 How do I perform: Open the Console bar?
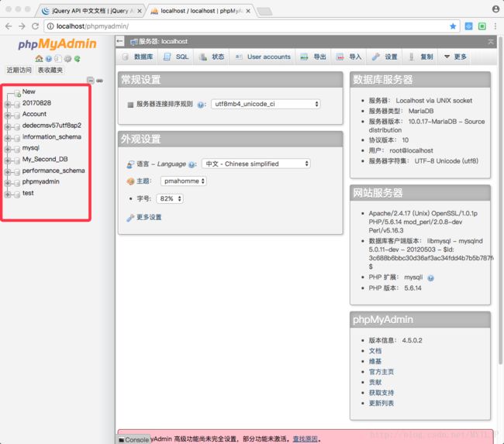(133, 439)
